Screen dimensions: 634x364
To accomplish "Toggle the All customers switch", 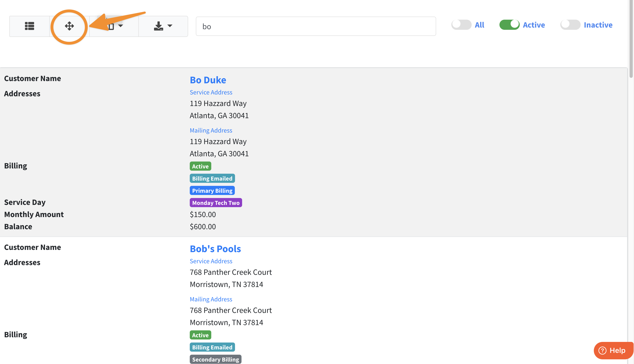I will [461, 25].
